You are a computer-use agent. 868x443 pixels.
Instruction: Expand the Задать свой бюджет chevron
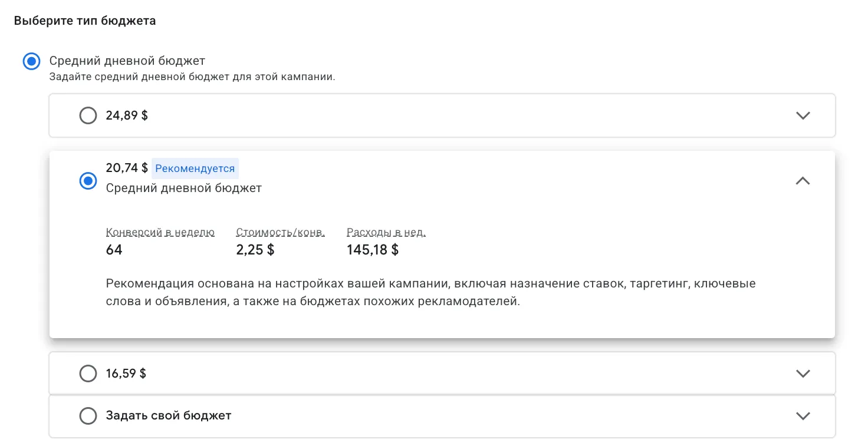803,416
